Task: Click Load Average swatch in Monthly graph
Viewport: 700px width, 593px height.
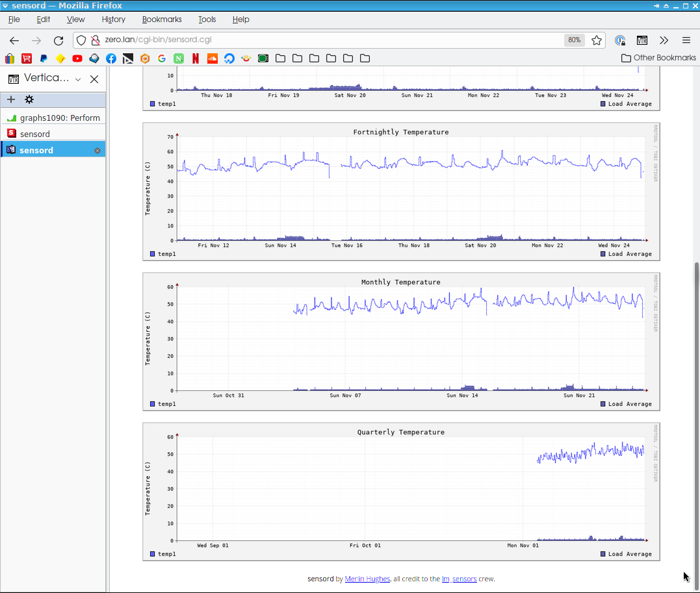Action: [603, 404]
